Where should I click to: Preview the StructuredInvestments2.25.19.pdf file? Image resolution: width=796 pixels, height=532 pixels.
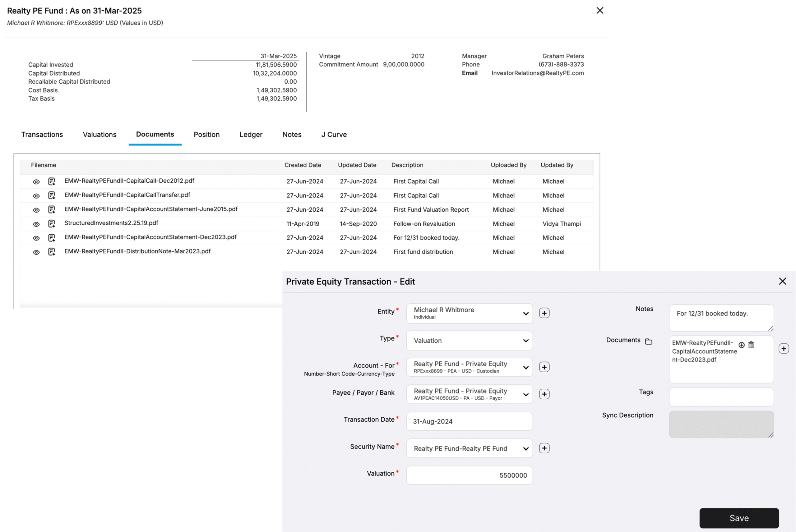coord(36,224)
